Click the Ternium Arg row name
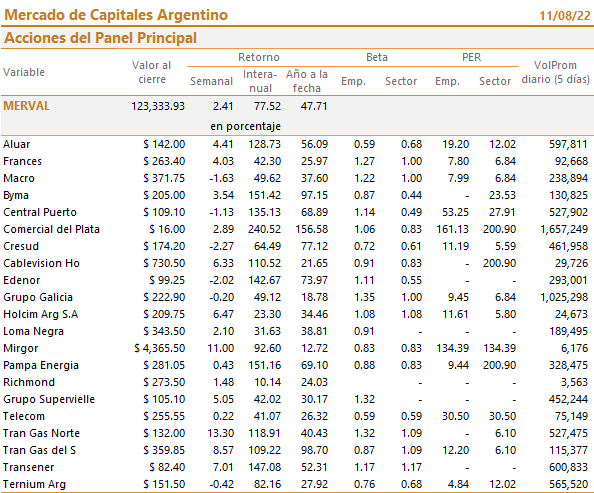Viewport: 594px width, 493px height. [x=34, y=484]
